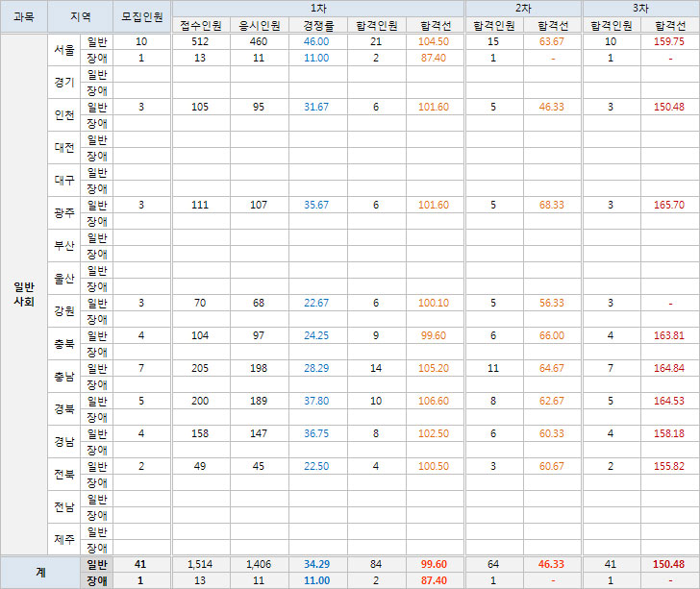
Task: Select the 울산 region cell
Action: coord(64,279)
